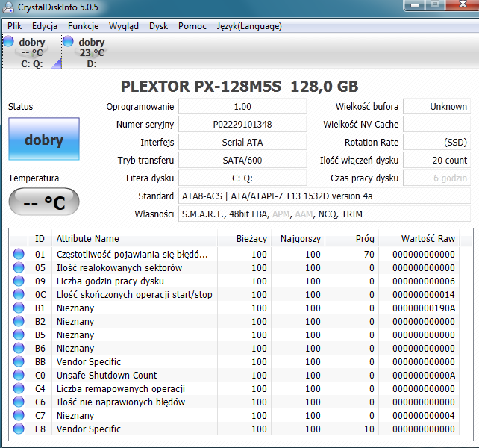Click the Najgorszy column header
This screenshot has width=479, height=448.
tap(298, 238)
